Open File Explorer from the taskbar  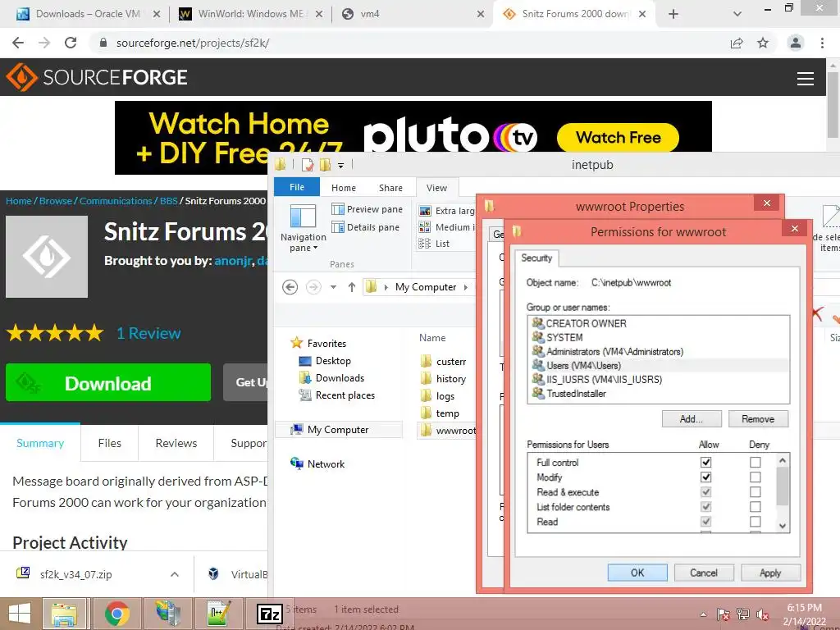[x=64, y=614]
